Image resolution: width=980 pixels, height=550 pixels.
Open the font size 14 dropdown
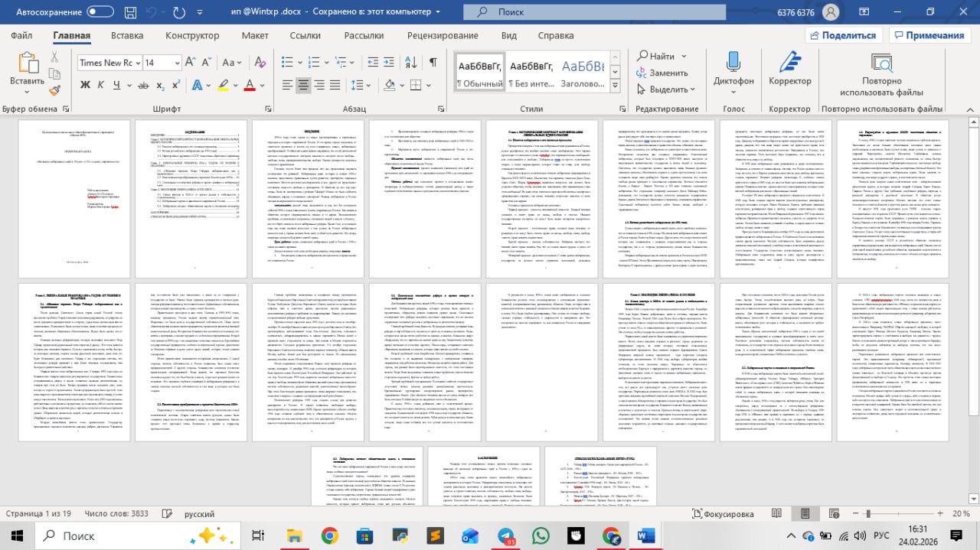pyautogui.click(x=177, y=63)
